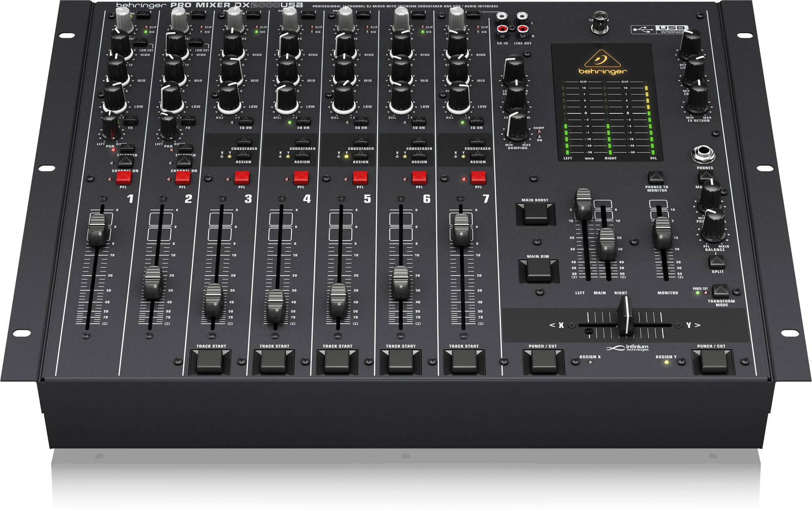Grab the channel 4 volume fader cap
812x511 pixels.
[276, 306]
